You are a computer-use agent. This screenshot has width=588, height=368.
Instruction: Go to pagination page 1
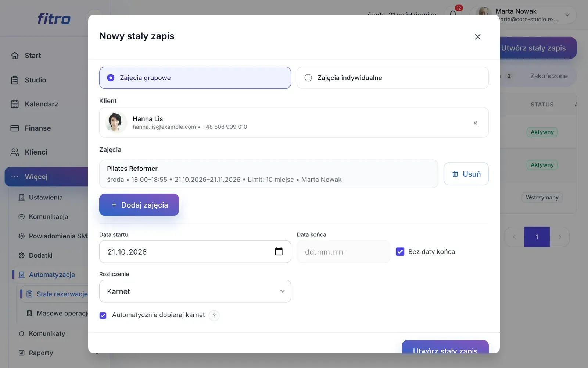click(x=537, y=237)
